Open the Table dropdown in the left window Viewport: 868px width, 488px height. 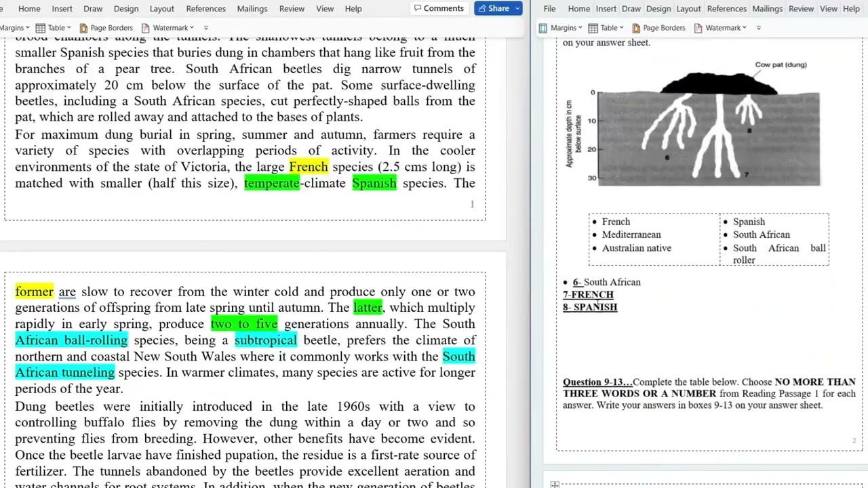click(54, 28)
